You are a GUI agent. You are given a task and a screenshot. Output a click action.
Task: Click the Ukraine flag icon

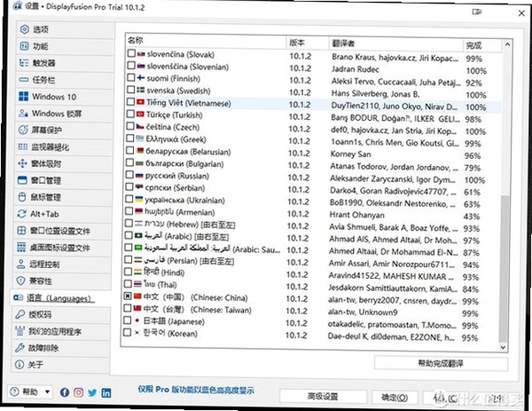pos(139,200)
